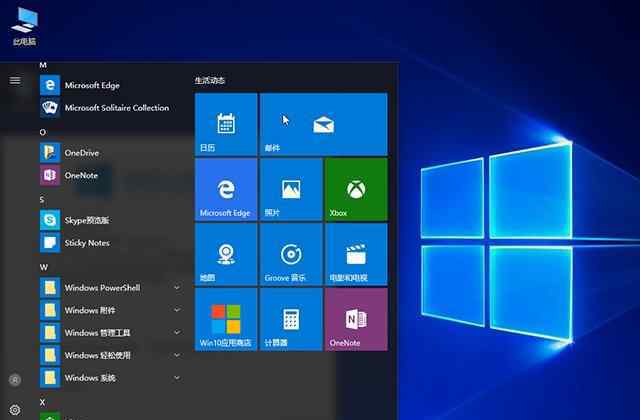Click the Microsoft Edge tile
The height and width of the screenshot is (420, 640).
click(226, 189)
